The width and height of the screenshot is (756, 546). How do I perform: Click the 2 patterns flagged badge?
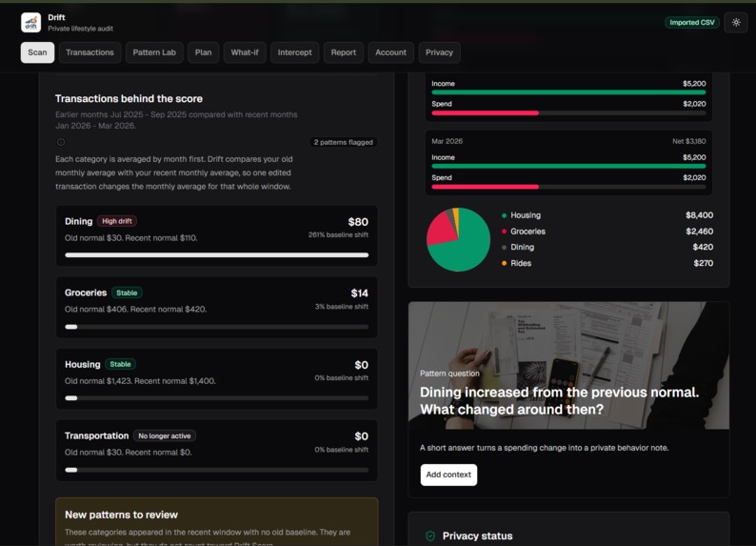pos(344,142)
